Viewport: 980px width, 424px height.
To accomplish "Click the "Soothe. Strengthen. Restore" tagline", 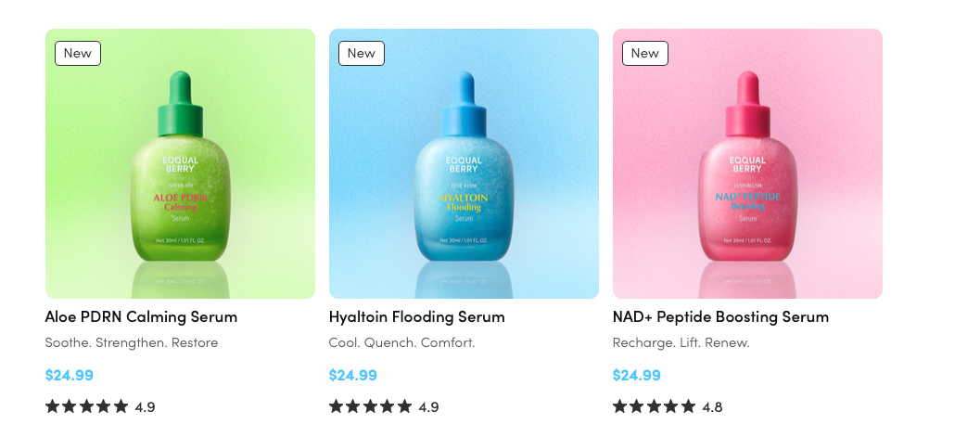I will pyautogui.click(x=132, y=343).
